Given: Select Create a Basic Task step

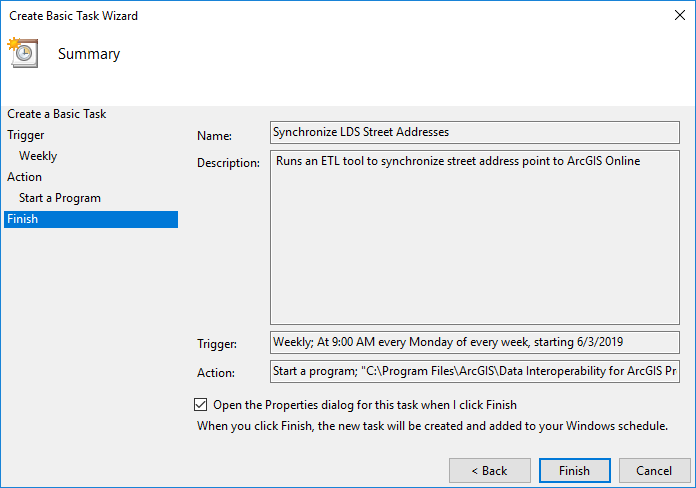Looking at the screenshot, I should pyautogui.click(x=56, y=114).
